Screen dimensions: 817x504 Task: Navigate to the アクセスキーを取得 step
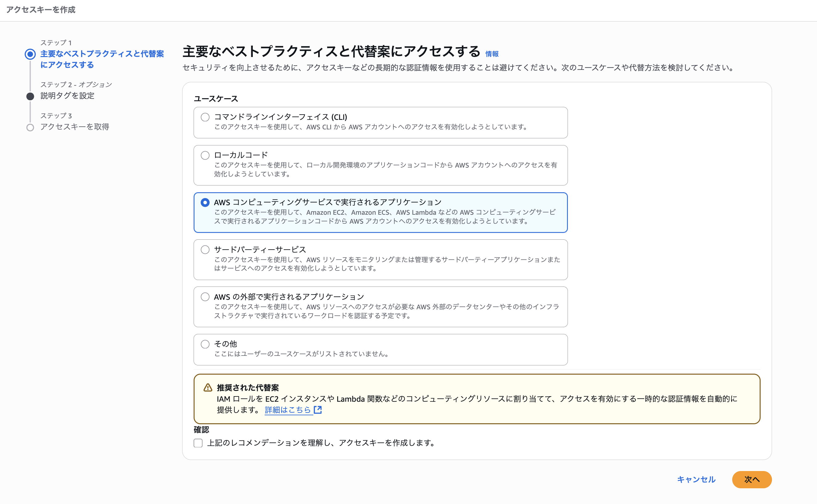click(x=75, y=127)
